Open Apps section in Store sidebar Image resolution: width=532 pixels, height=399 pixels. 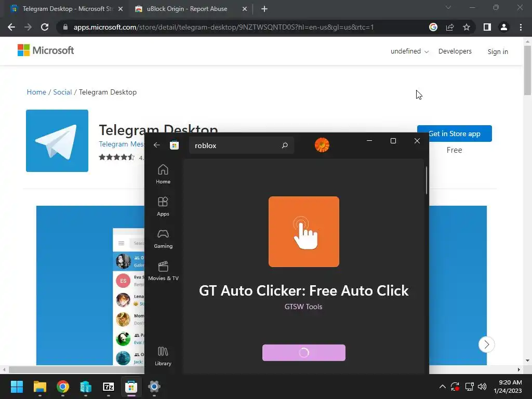point(163,206)
